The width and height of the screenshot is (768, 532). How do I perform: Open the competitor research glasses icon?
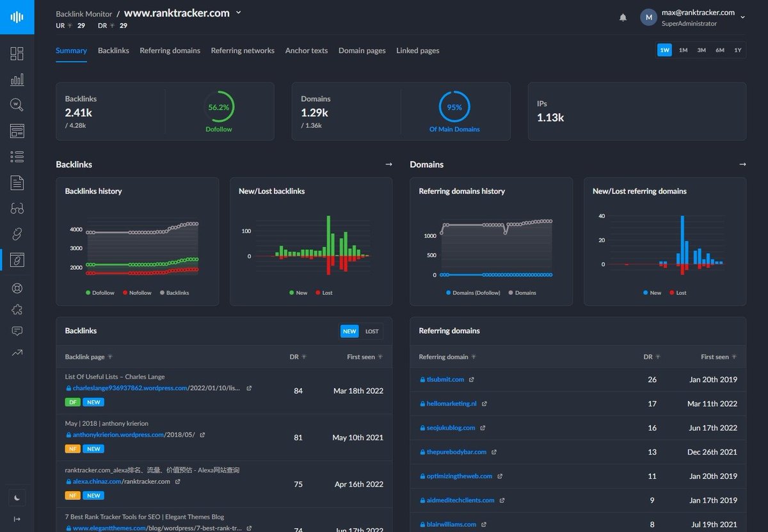[x=17, y=208]
